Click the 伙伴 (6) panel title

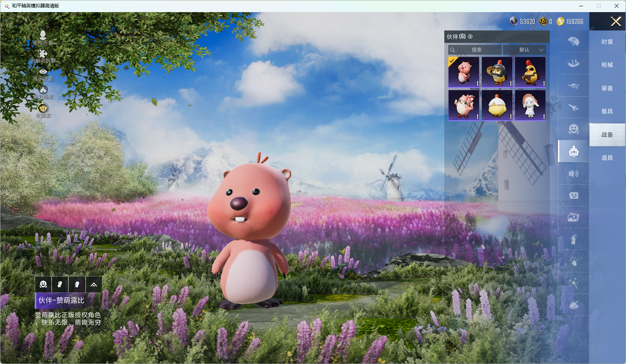(456, 37)
